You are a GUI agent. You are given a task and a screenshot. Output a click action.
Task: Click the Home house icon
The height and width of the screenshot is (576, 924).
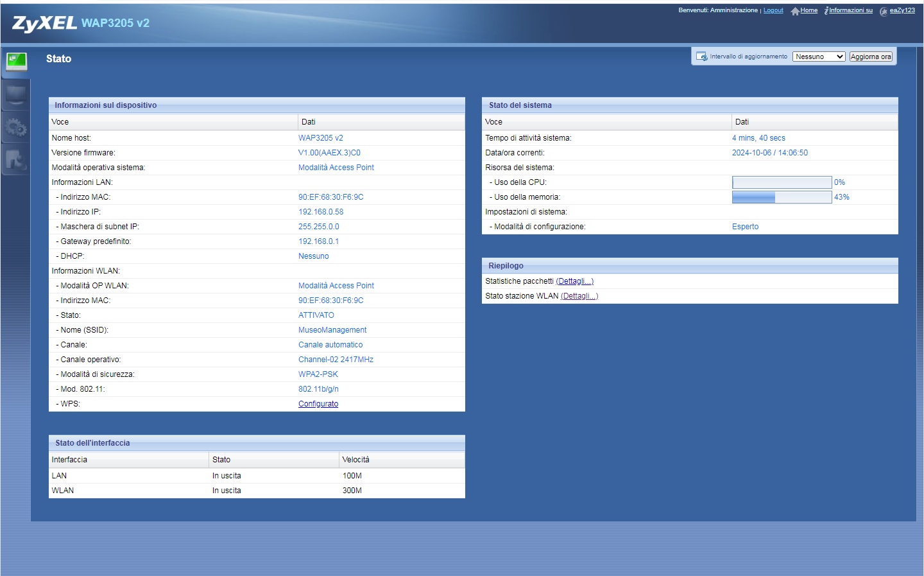pos(795,11)
